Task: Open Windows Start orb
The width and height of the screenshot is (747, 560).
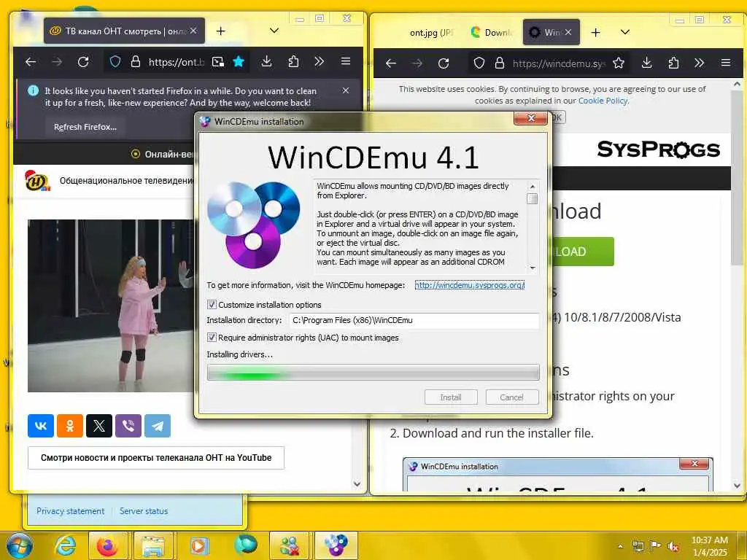Action: pos(19,546)
